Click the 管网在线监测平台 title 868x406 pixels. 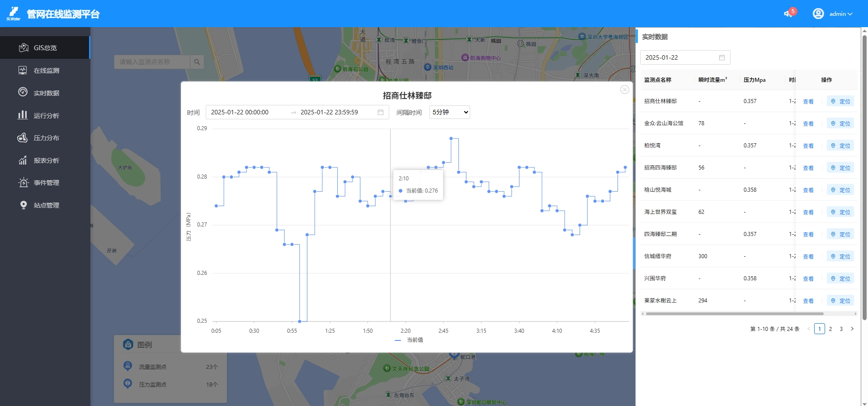click(63, 14)
